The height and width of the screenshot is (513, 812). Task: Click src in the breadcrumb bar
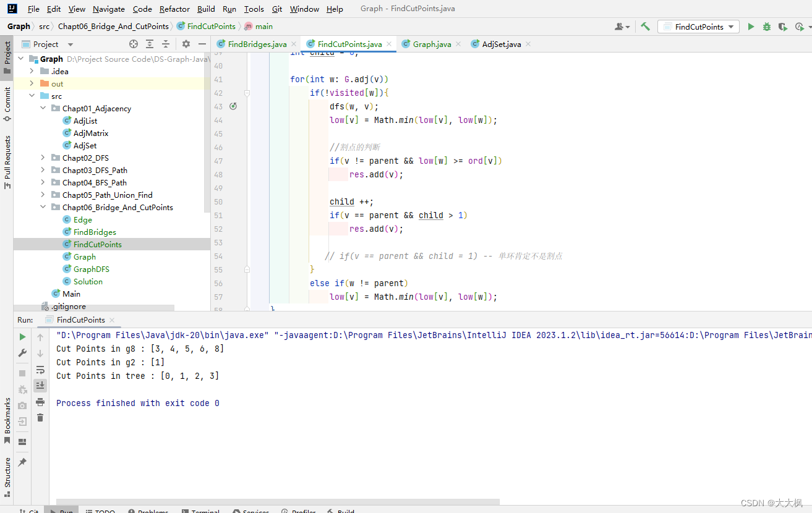pos(44,27)
